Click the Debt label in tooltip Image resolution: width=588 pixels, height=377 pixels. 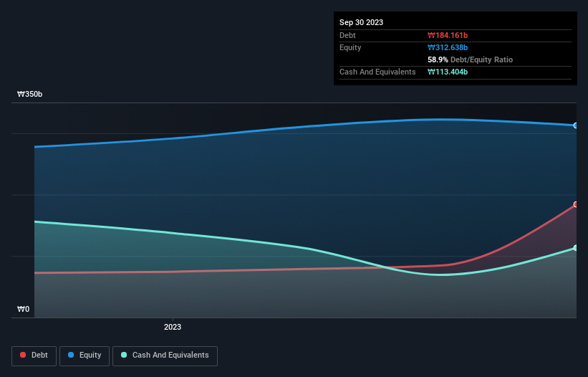point(347,35)
